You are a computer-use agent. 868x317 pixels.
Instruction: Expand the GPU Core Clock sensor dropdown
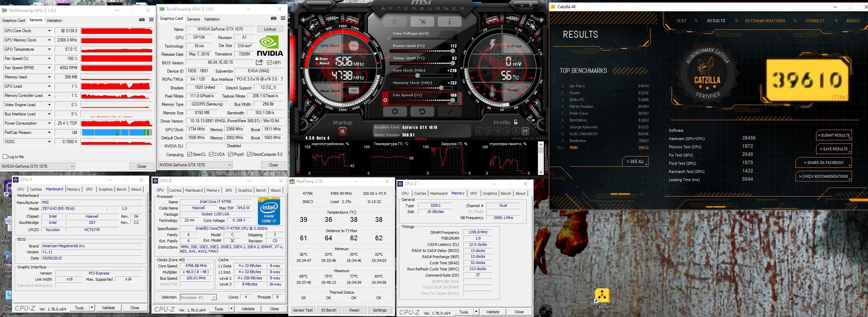coord(49,31)
